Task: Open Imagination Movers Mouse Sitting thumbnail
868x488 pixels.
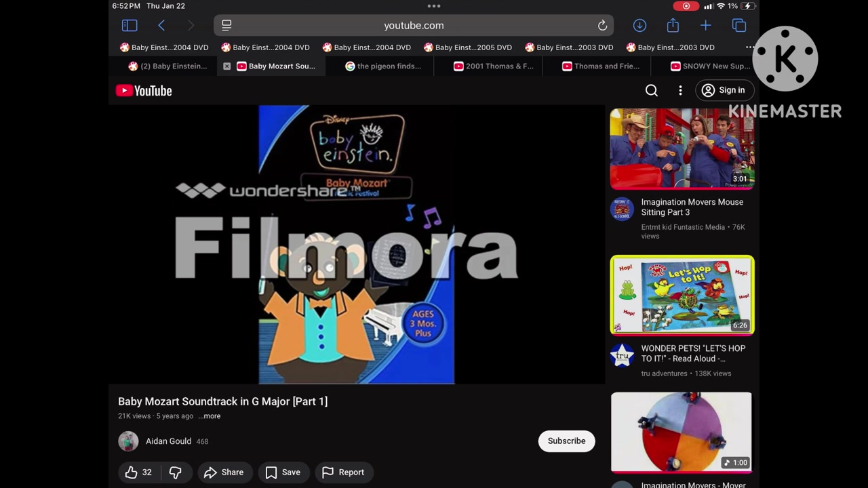Action: pyautogui.click(x=682, y=148)
